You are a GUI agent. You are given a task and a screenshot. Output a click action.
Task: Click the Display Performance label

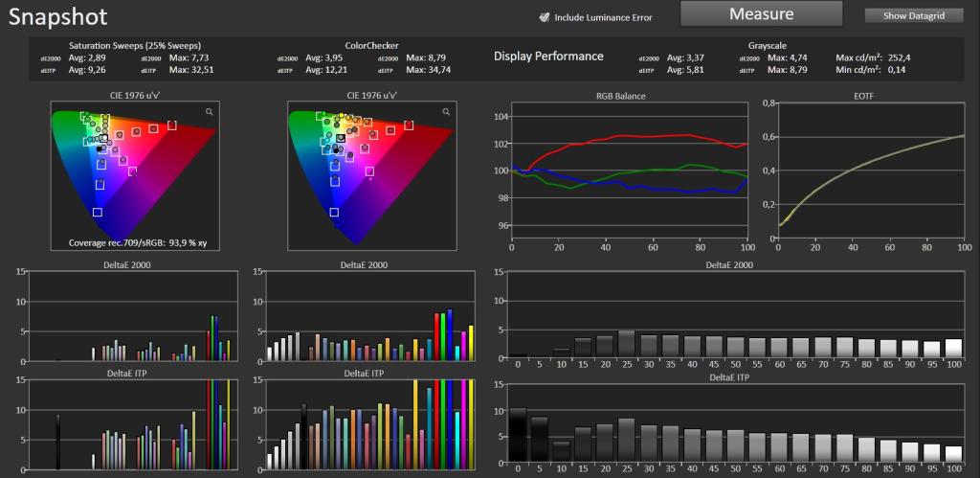[548, 57]
